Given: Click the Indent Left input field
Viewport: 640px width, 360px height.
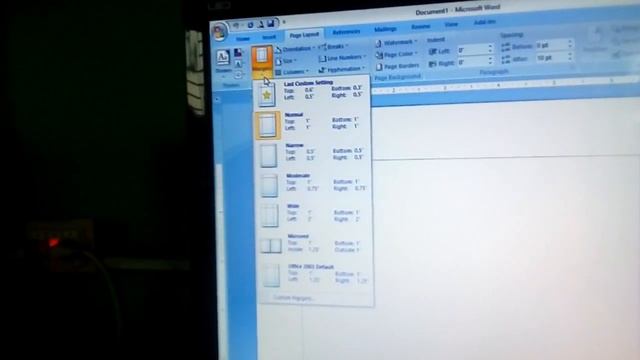Looking at the screenshot, I should tap(472, 50).
